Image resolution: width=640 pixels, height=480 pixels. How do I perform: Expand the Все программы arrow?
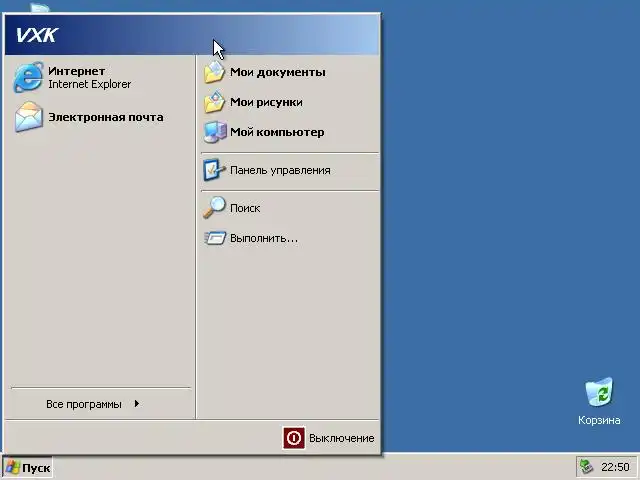pos(137,404)
